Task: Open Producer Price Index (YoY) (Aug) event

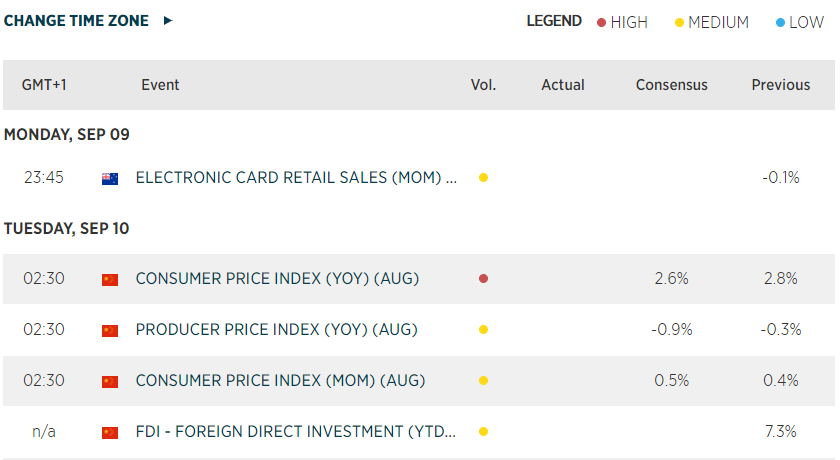Action: (276, 330)
